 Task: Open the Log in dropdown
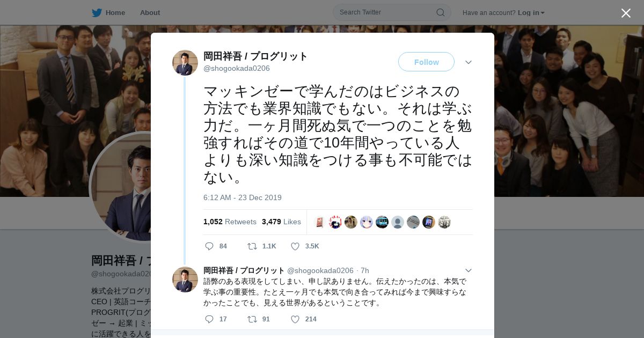click(x=531, y=13)
